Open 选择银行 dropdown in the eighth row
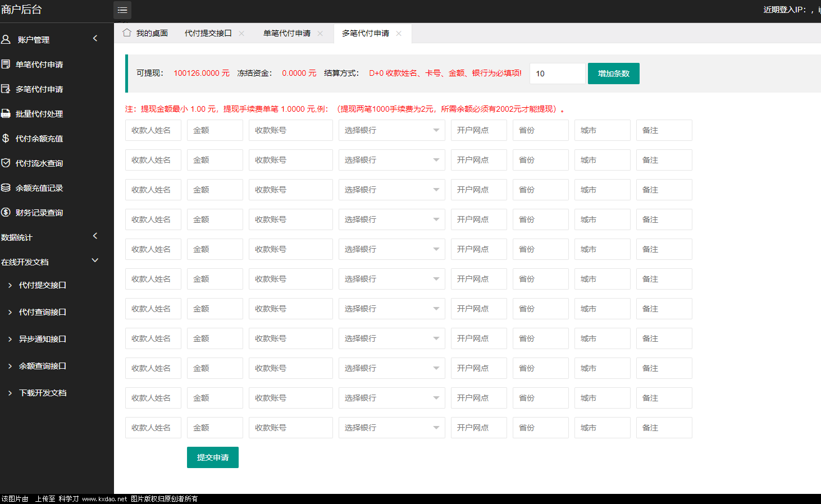821x504 pixels. click(x=392, y=338)
